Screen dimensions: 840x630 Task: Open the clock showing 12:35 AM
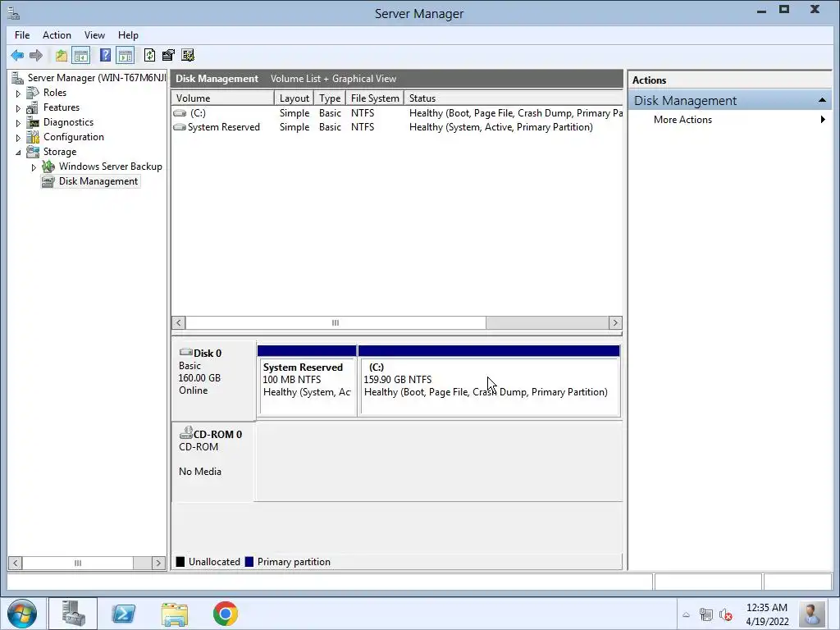click(767, 614)
